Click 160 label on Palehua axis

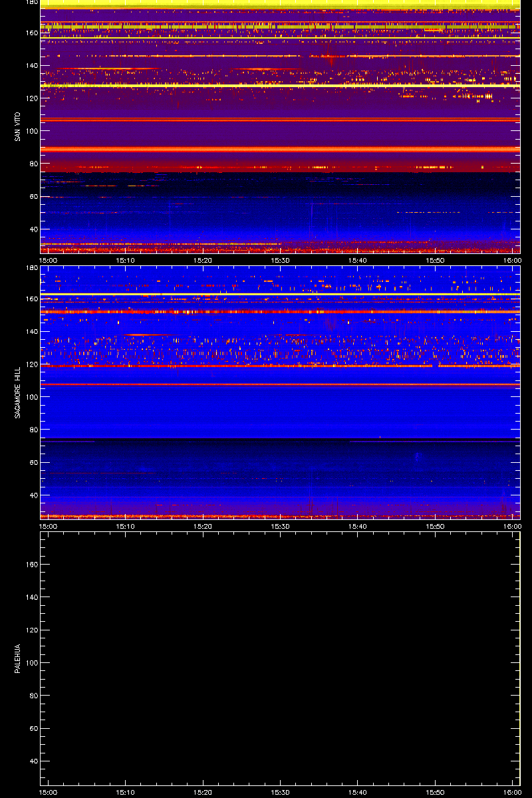click(31, 565)
